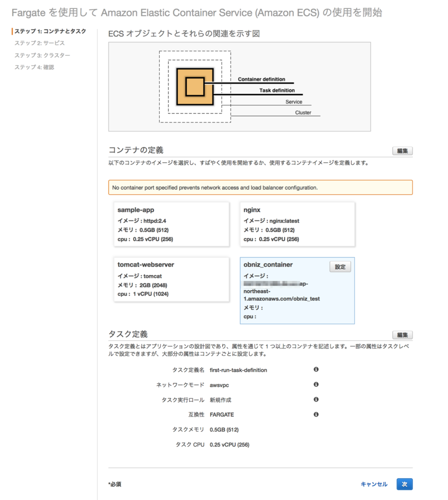Click task CPU '0.25 vCPU (256)' value
448x500 pixels.
tap(230, 444)
